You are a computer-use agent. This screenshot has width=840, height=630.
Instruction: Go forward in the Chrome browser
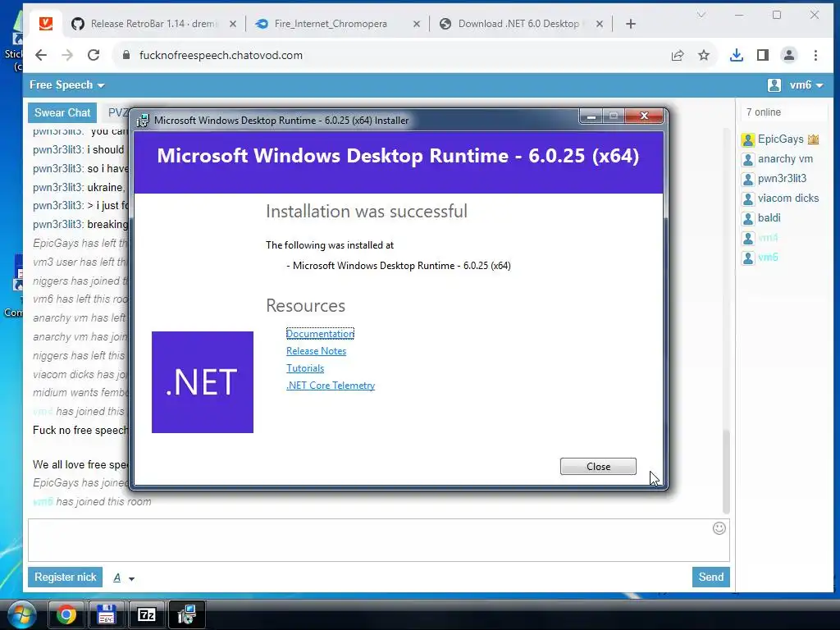coord(67,55)
